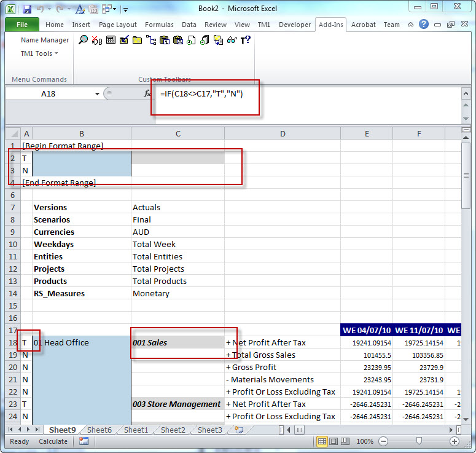This screenshot has width=476, height=453.
Task: Click the glasses toolbar icon
Action: coord(232,40)
